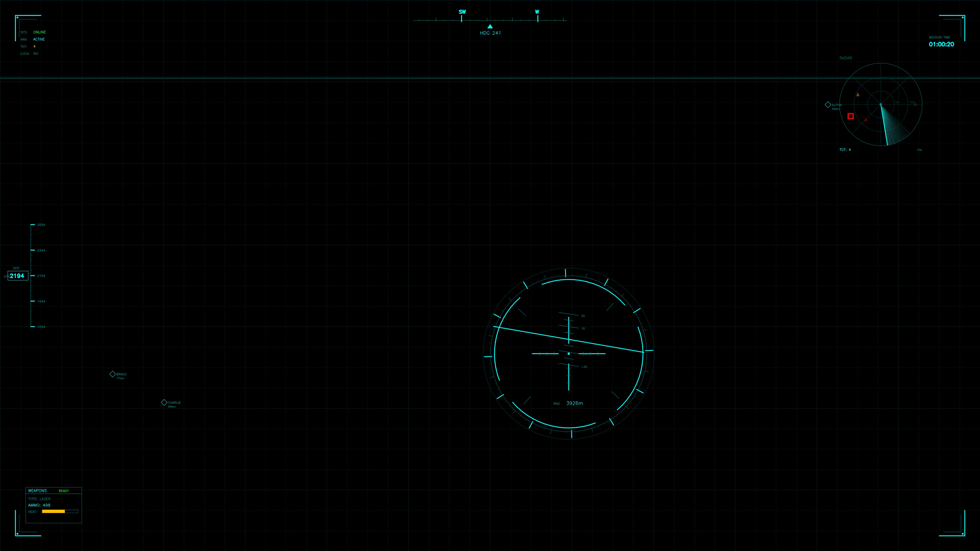Toggle SYS ONLINE status indicator
The width and height of the screenshot is (980, 551).
click(39, 32)
